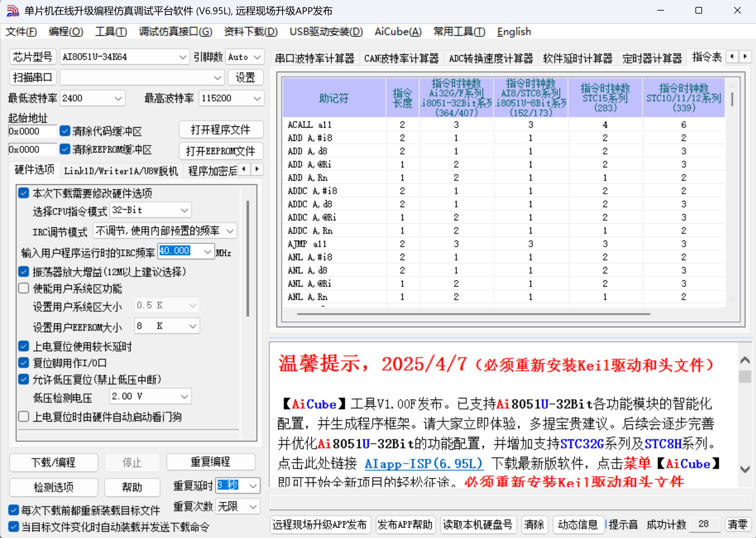This screenshot has width=756, height=538.
Task: Click 扫描串口 button
Action: pyautogui.click(x=33, y=77)
